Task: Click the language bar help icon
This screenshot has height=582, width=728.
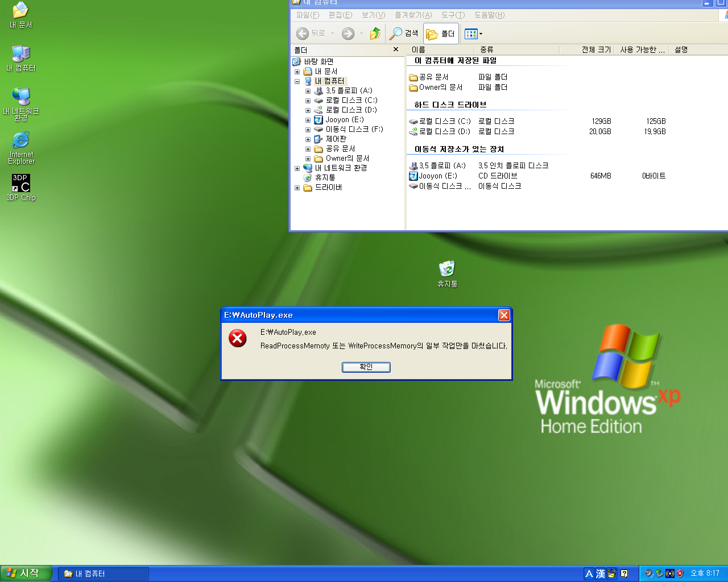Action: (624, 574)
